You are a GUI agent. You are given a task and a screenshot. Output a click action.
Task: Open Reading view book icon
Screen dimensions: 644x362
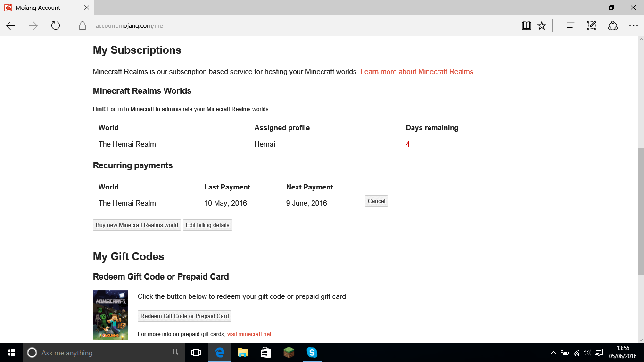pyautogui.click(x=527, y=26)
